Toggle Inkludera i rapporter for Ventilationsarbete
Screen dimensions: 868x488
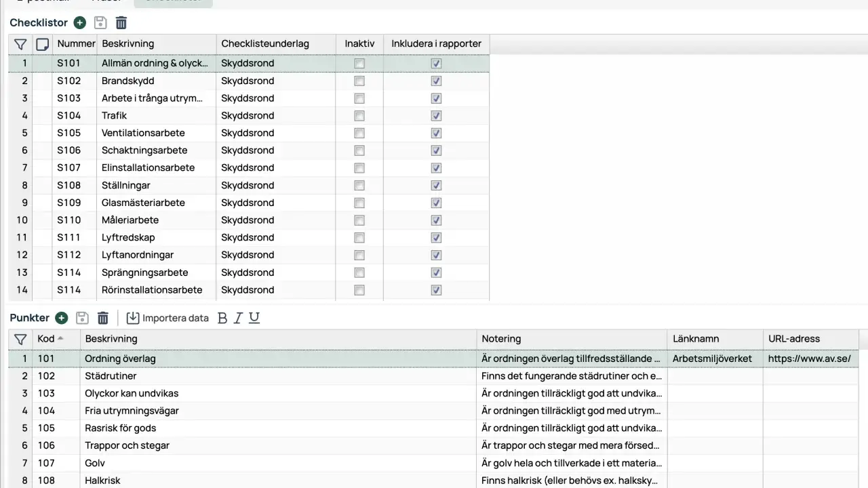click(436, 133)
